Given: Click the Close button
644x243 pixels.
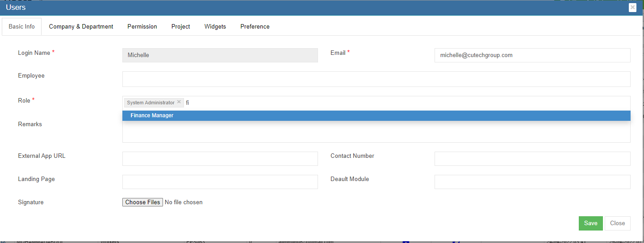Looking at the screenshot, I should coord(617,223).
